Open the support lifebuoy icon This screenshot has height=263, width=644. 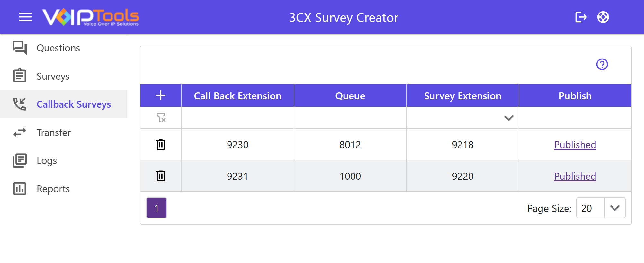(603, 17)
